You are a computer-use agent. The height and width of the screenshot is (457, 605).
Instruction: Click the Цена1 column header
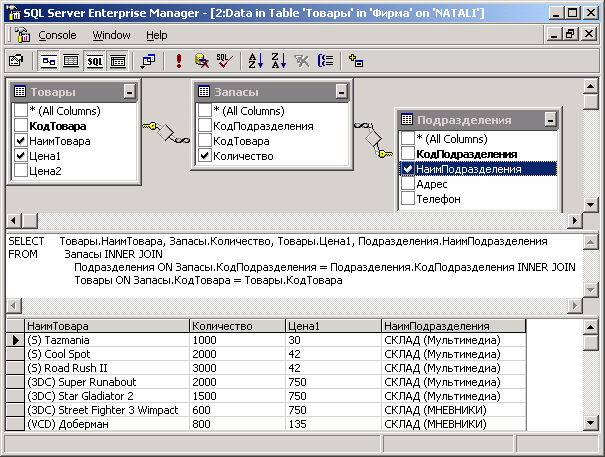pyautogui.click(x=333, y=326)
